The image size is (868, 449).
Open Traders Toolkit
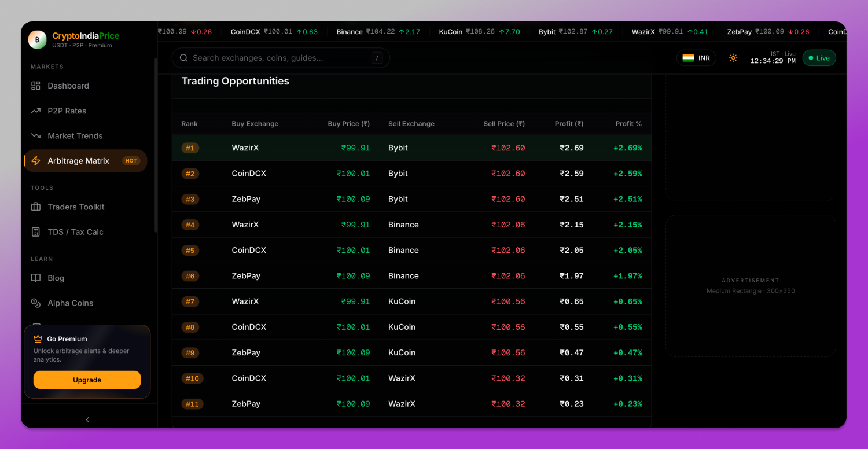point(86,207)
